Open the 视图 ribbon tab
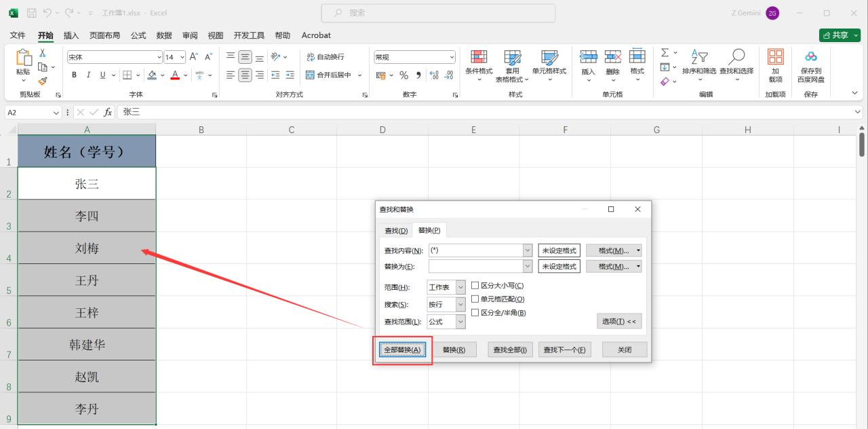Image resolution: width=868 pixels, height=429 pixels. [x=216, y=35]
